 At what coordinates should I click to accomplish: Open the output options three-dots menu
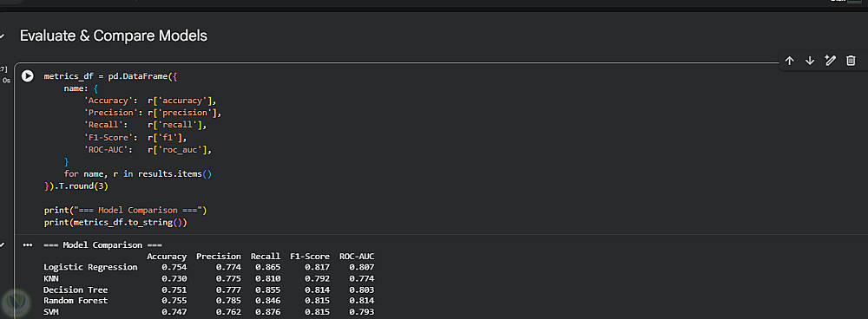[28, 245]
